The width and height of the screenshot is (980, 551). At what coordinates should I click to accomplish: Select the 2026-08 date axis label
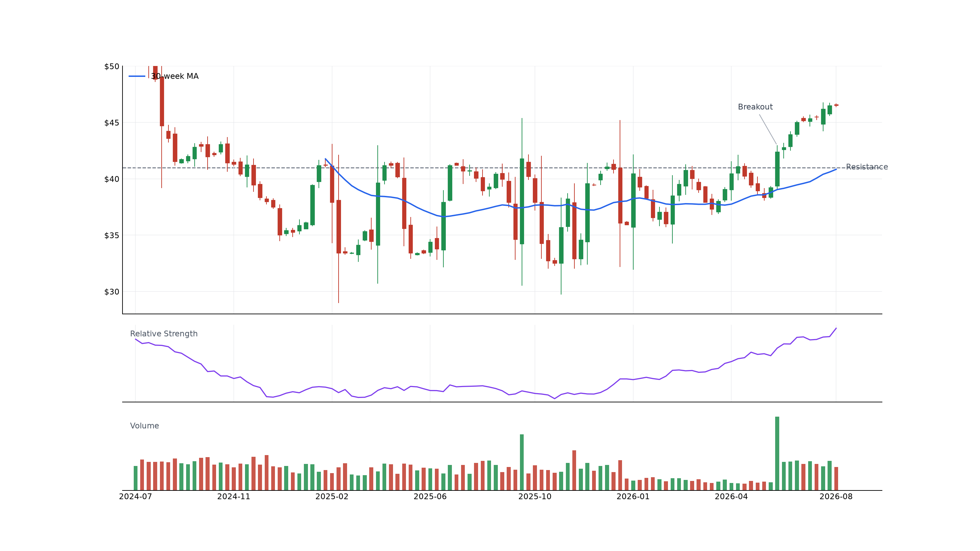[836, 497]
